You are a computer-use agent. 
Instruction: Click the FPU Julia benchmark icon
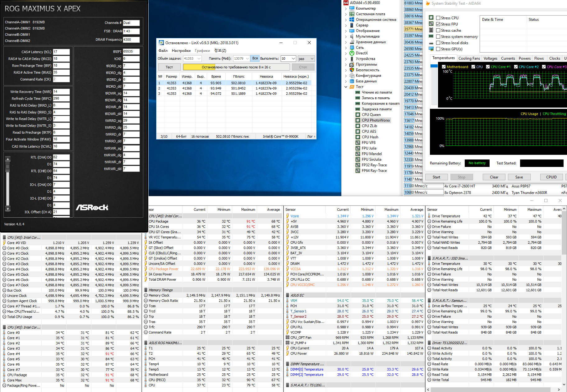[x=358, y=148]
